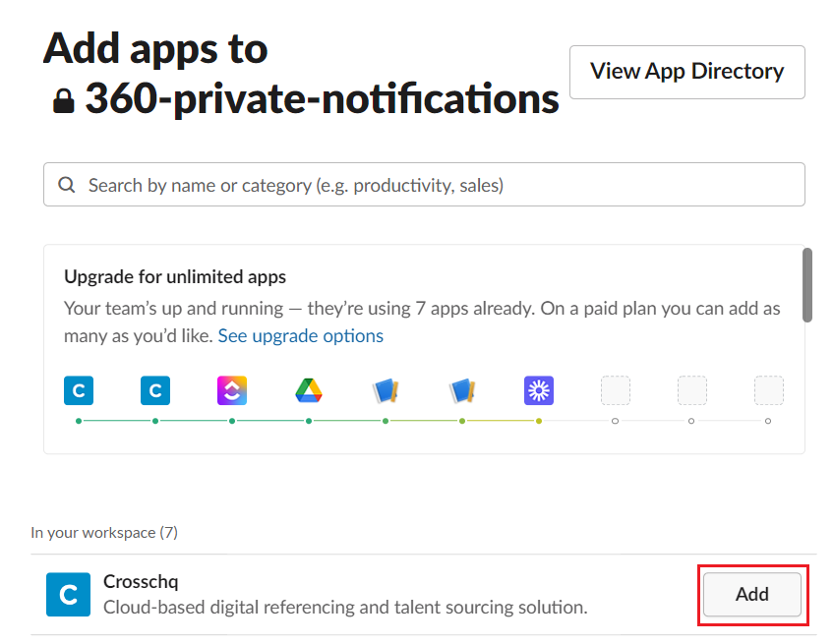Click the second blue notebook app icon
This screenshot has height=644, width=833.
[462, 390]
